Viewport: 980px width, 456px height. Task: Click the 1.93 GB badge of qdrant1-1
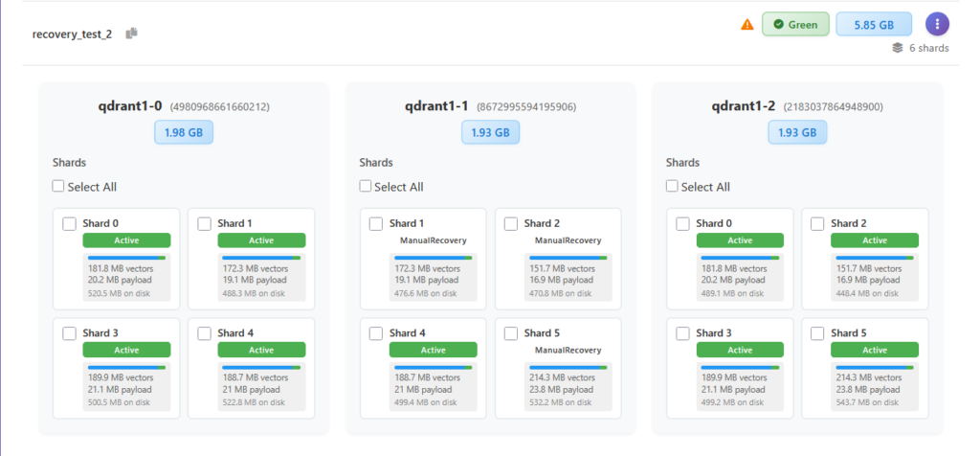[x=490, y=132]
